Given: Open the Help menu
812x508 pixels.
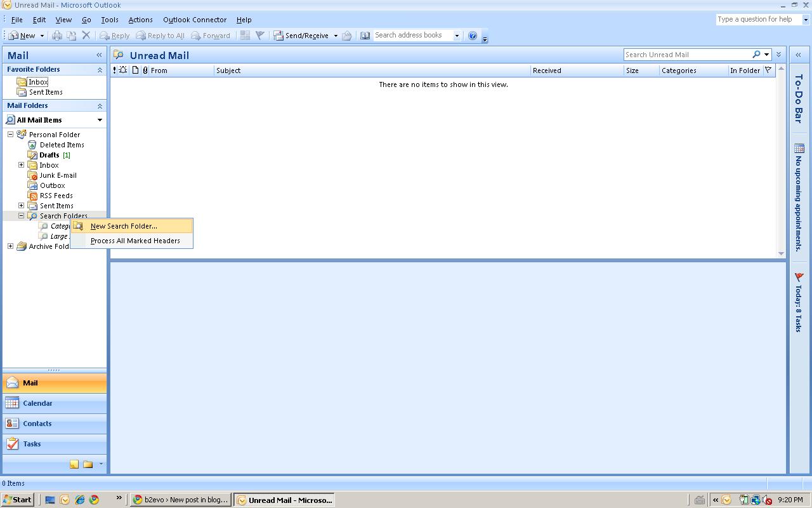Looking at the screenshot, I should pyautogui.click(x=244, y=20).
